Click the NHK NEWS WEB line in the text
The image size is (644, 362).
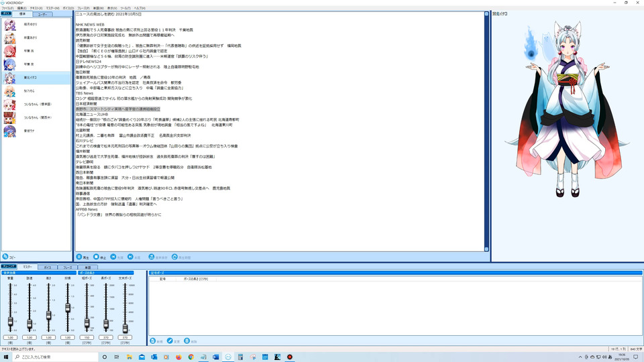(x=90, y=25)
